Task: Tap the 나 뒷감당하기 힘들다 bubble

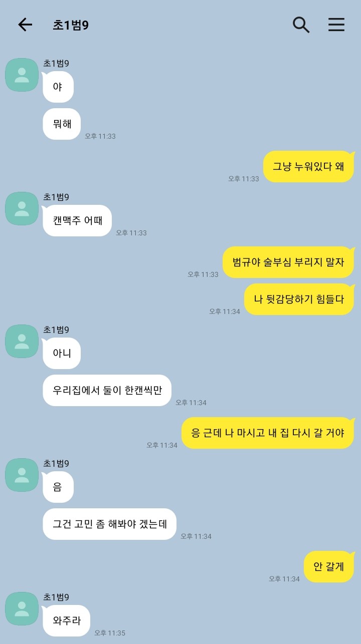Action: tap(299, 299)
